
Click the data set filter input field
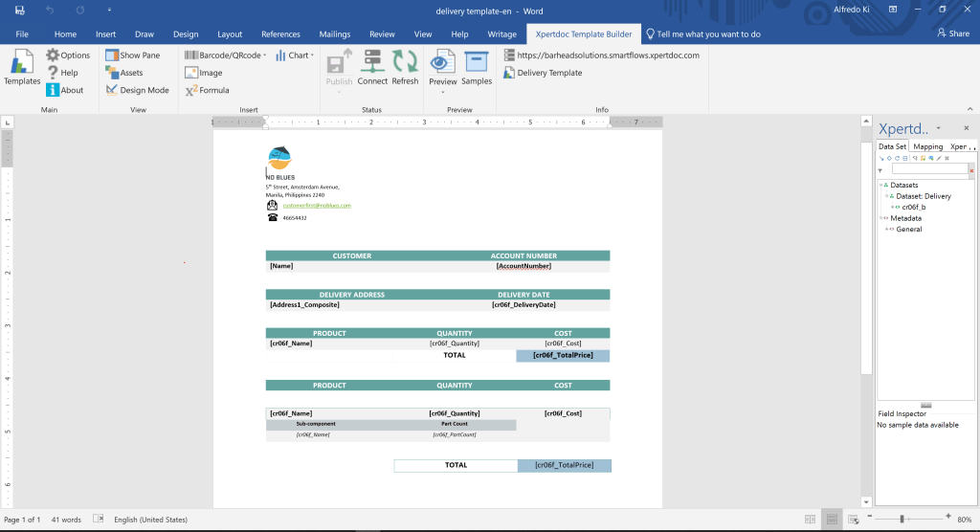tap(928, 169)
